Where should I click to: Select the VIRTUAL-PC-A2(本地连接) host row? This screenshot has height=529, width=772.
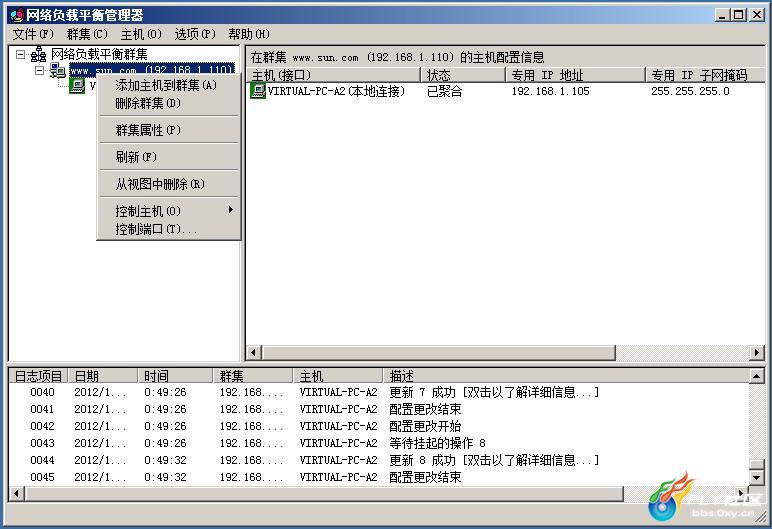pyautogui.click(x=328, y=91)
